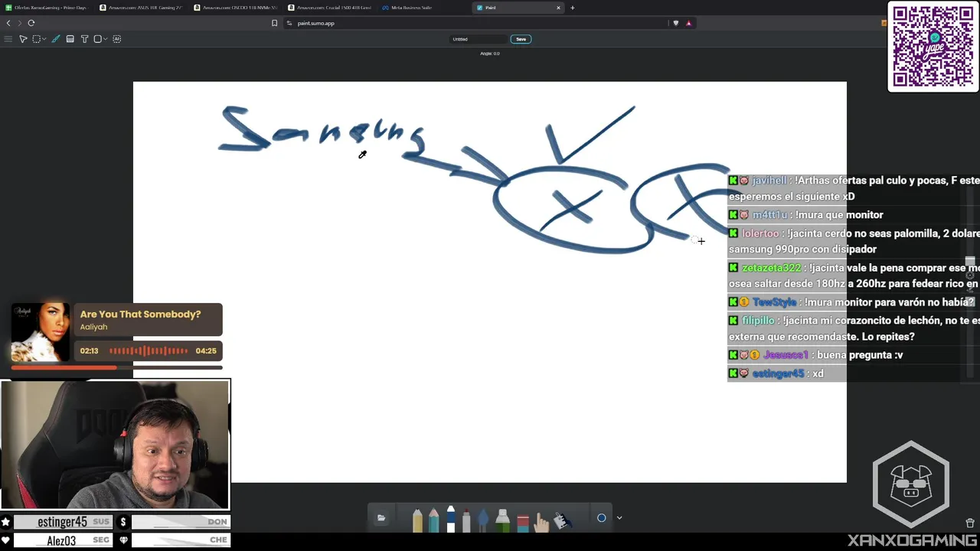The height and width of the screenshot is (551, 980).
Task: Expand the shape tool options arrow
Action: click(106, 39)
